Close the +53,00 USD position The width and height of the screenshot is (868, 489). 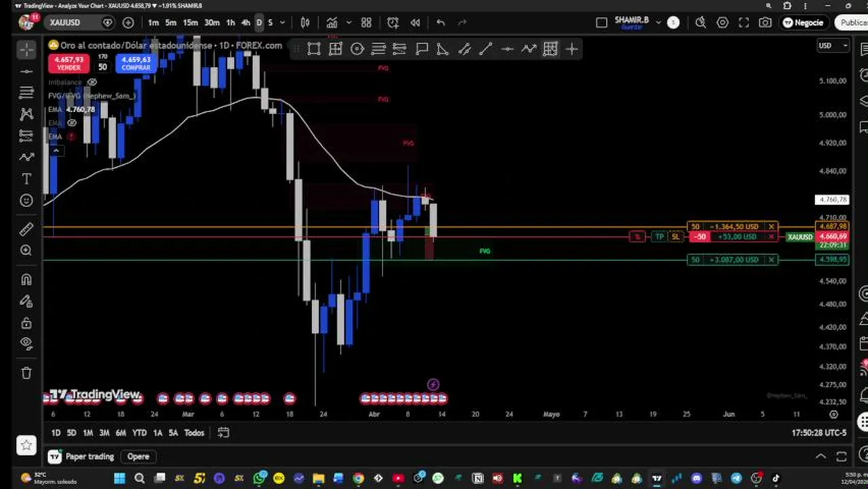pos(772,236)
